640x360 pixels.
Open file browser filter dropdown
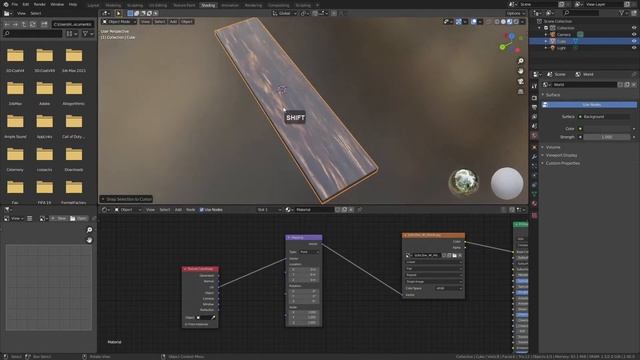pos(88,33)
